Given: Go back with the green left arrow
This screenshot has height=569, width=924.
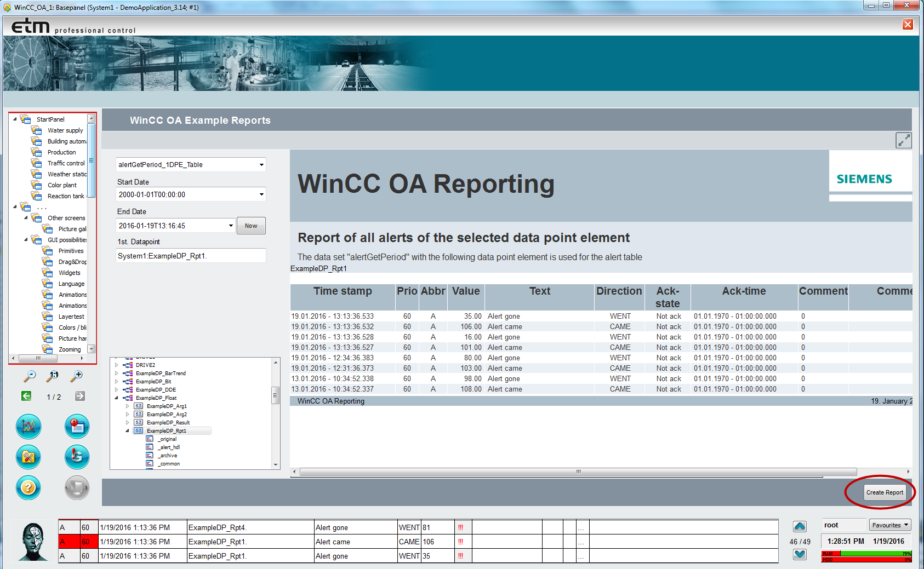Looking at the screenshot, I should pyautogui.click(x=26, y=396).
